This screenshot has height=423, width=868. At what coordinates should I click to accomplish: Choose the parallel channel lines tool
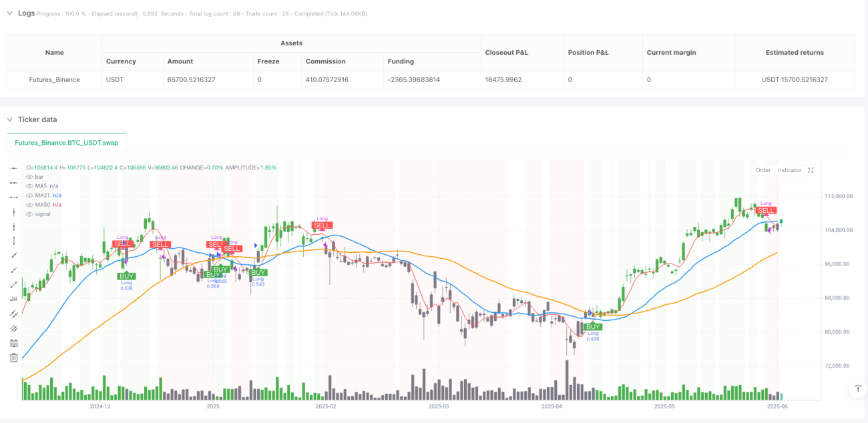tap(14, 314)
